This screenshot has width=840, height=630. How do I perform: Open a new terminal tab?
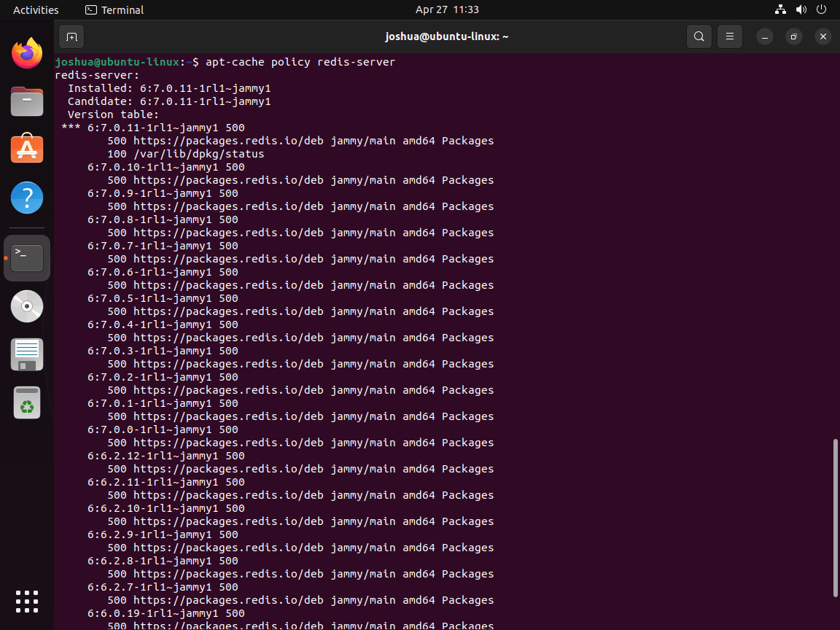71,36
